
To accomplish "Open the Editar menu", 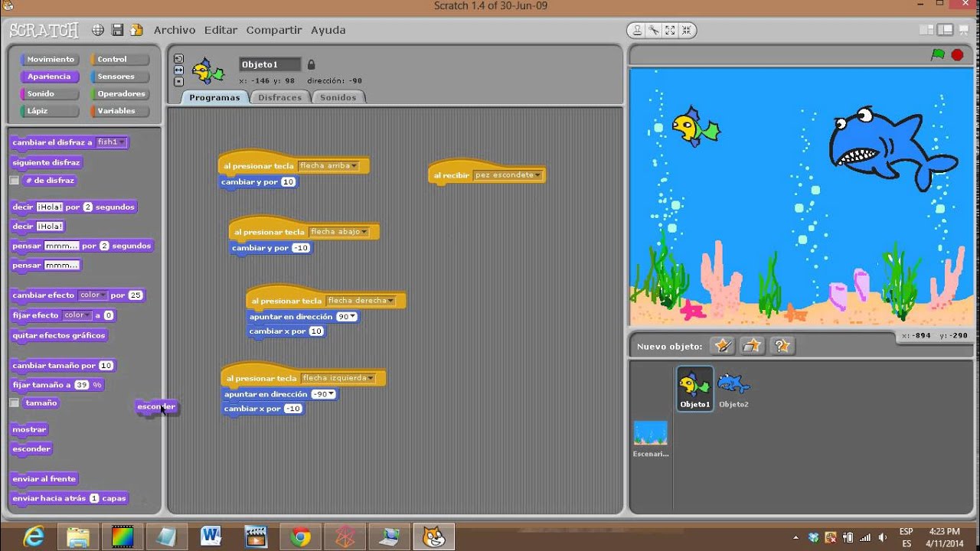I will (x=220, y=30).
